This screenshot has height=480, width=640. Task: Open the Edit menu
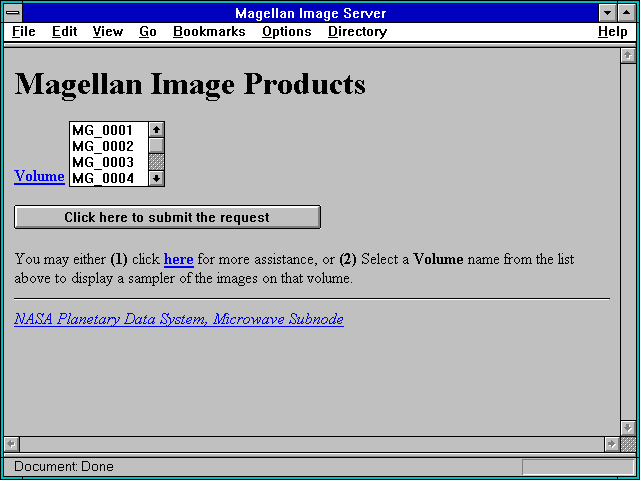(64, 32)
